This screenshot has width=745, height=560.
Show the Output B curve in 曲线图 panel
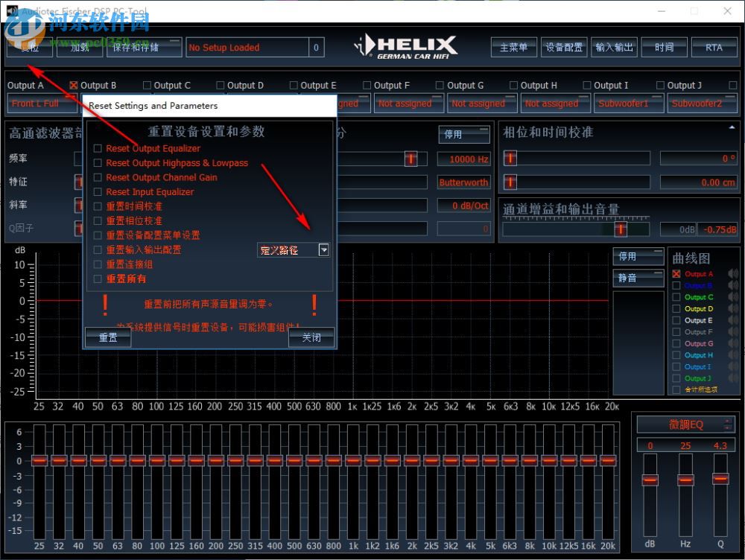pos(676,285)
